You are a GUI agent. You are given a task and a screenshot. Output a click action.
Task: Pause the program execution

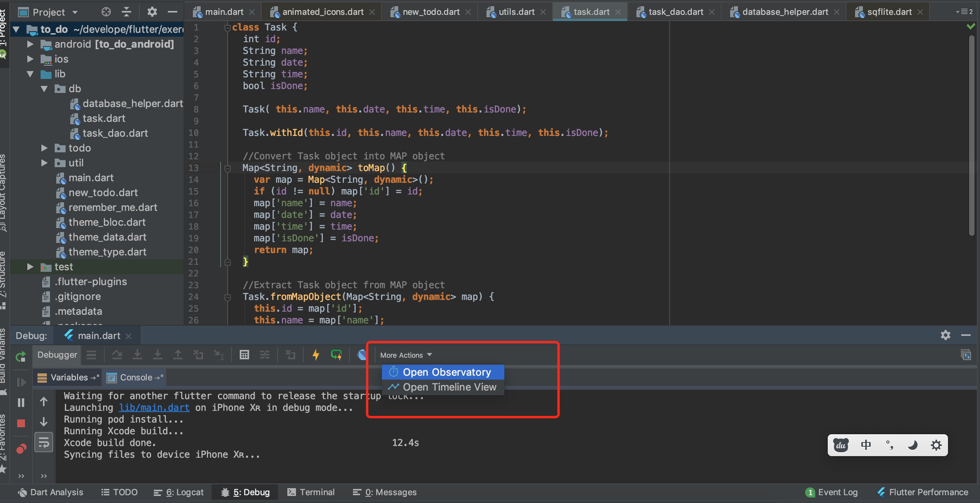(21, 402)
